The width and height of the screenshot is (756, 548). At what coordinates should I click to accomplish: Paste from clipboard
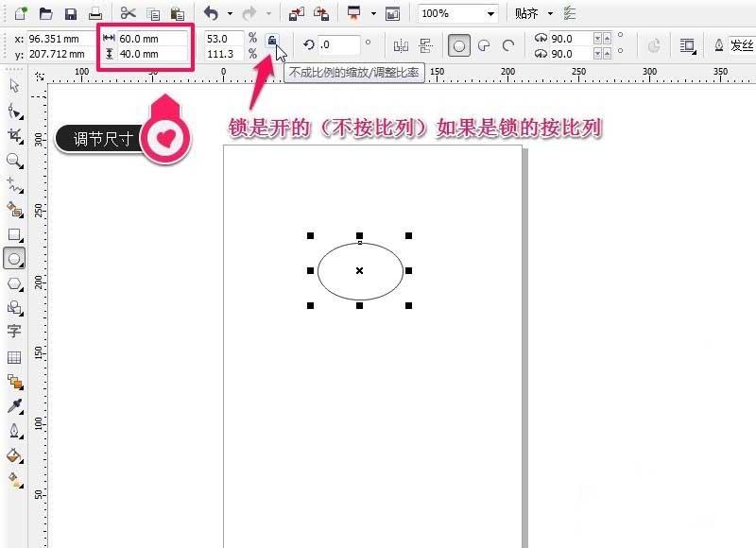point(178,14)
